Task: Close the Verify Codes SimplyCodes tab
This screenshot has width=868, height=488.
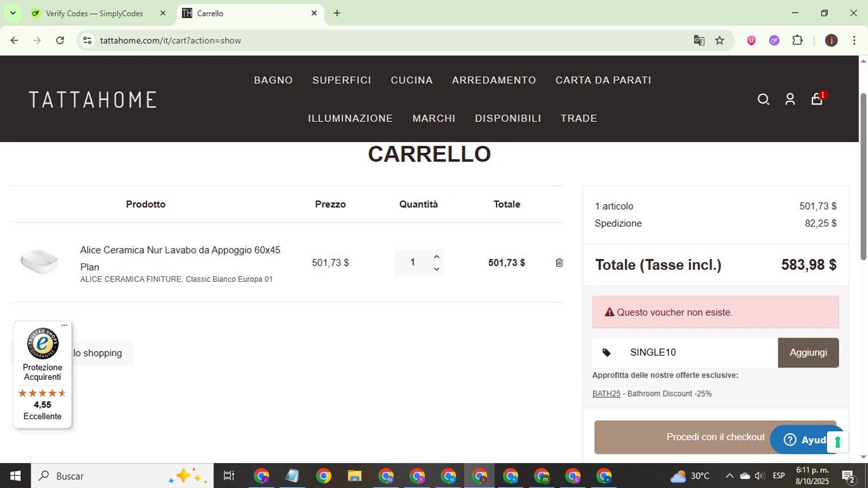Action: coord(163,13)
